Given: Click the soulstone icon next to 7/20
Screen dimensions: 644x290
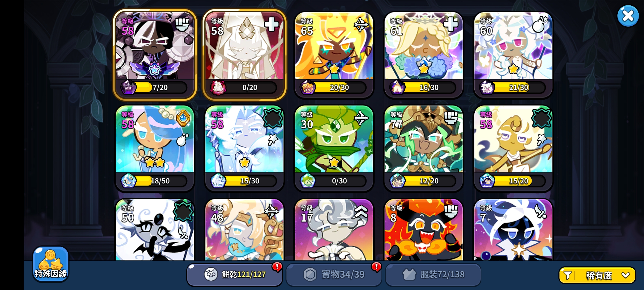Looking at the screenshot, I should tap(128, 87).
